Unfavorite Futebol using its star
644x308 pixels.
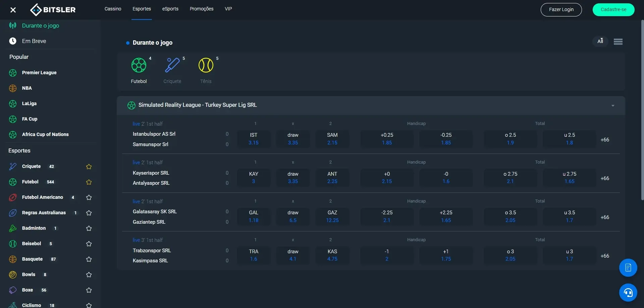[x=89, y=182]
